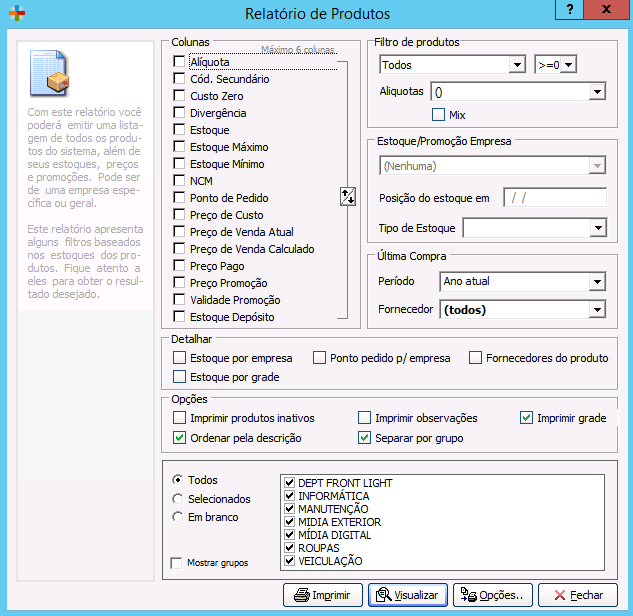The height and width of the screenshot is (616, 633).
Task: Click the sort order icon beside the columns list
Action: [x=348, y=196]
